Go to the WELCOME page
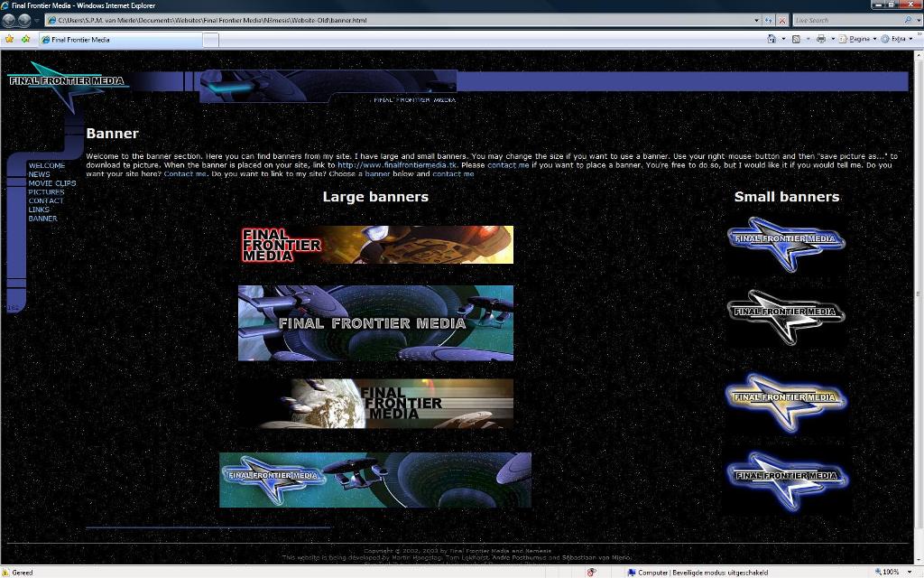 [x=47, y=166]
